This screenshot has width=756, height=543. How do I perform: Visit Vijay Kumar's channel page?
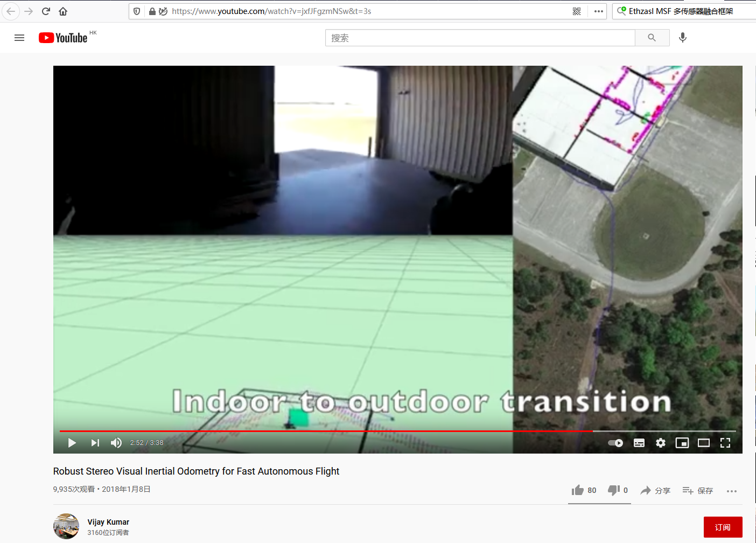click(108, 521)
